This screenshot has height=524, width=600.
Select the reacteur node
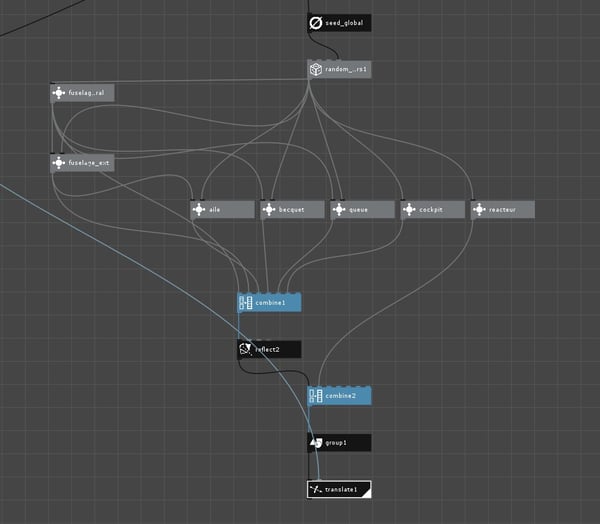[503, 210]
